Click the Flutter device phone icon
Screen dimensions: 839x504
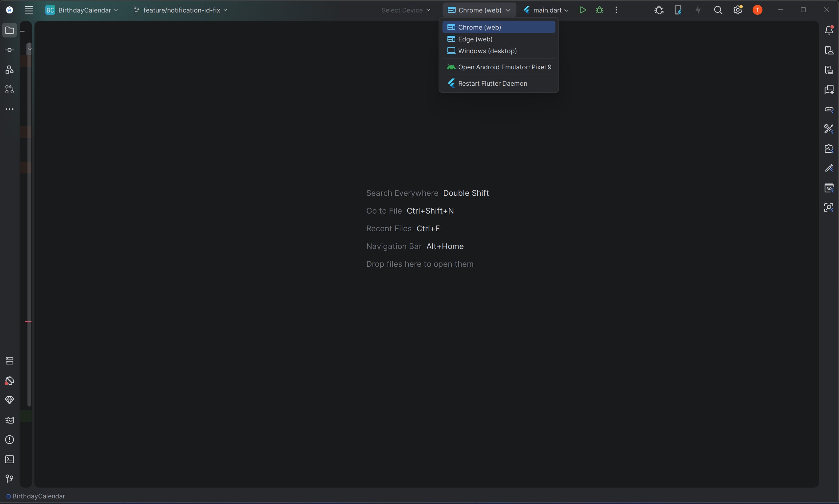point(678,10)
